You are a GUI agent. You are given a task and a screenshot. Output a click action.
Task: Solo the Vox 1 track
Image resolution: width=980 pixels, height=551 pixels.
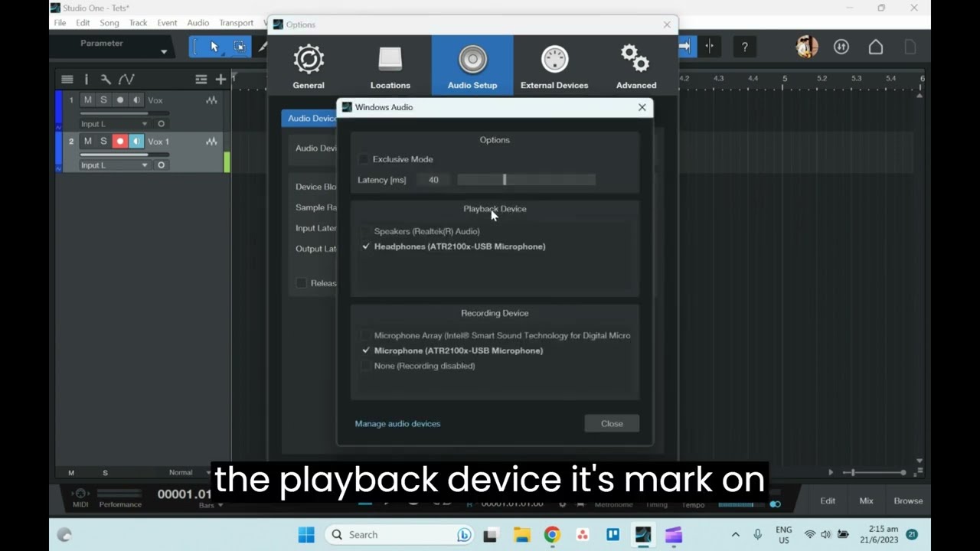click(103, 142)
